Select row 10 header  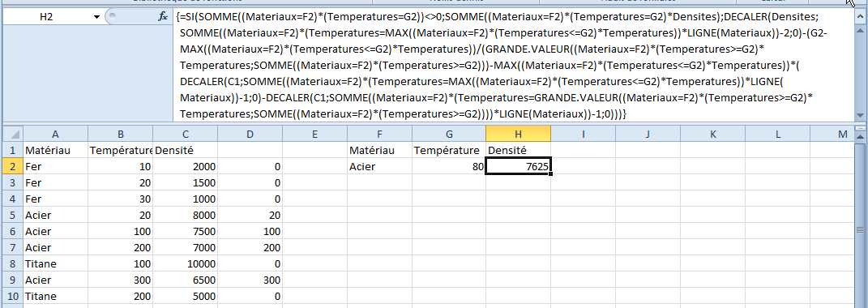pyautogui.click(x=12, y=296)
